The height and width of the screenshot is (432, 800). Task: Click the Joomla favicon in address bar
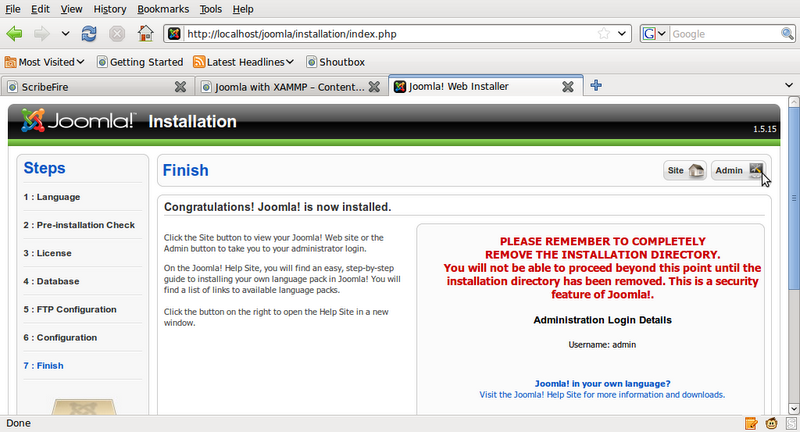pyautogui.click(x=174, y=34)
